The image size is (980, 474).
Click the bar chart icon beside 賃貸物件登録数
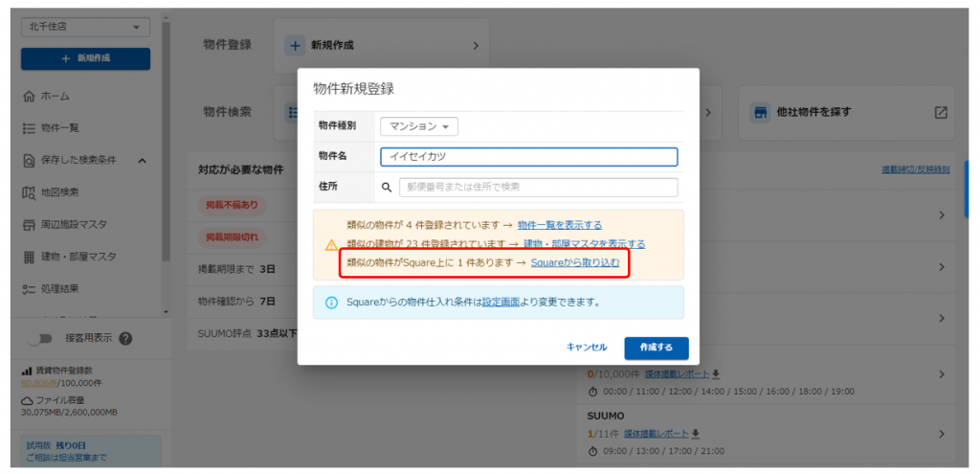[27, 371]
